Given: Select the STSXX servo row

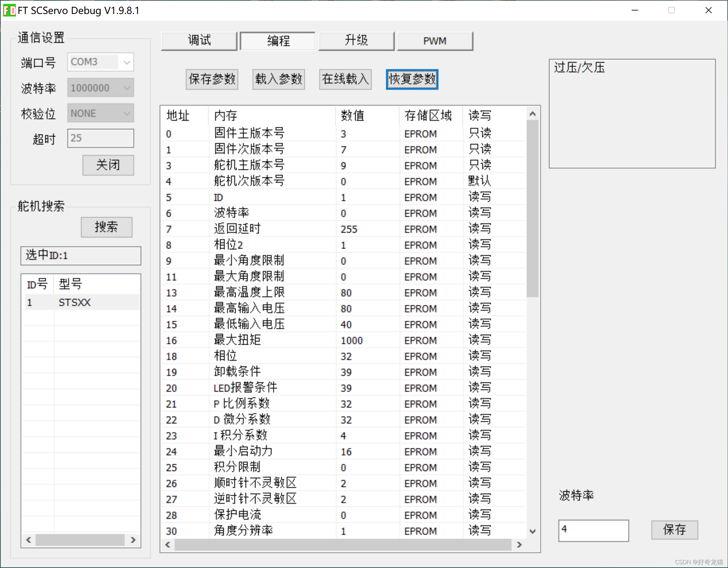Looking at the screenshot, I should 75,302.
